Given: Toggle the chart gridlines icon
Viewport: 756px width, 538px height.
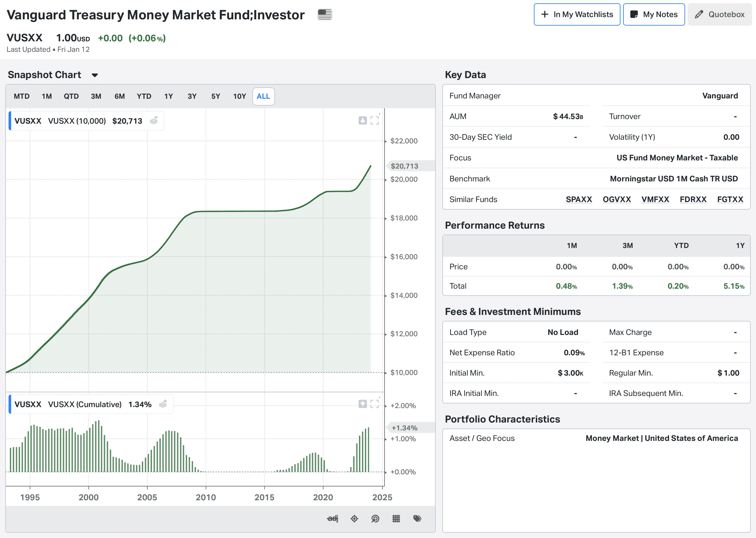Looking at the screenshot, I should [x=396, y=518].
